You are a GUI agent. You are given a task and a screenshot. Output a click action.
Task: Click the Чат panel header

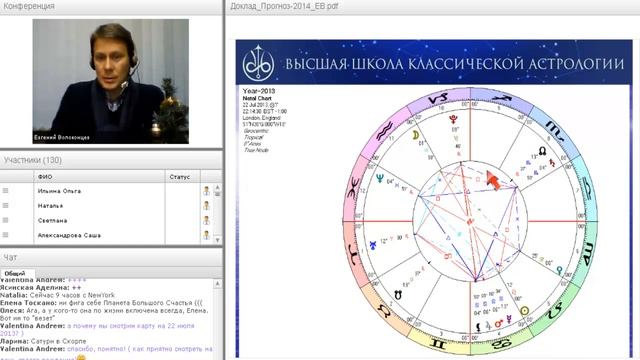pos(111,257)
